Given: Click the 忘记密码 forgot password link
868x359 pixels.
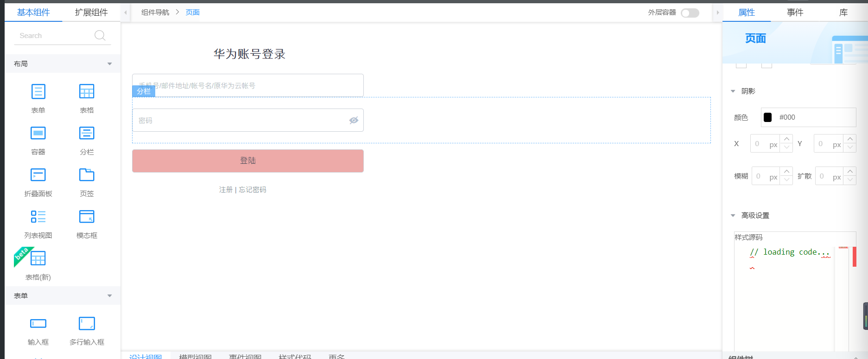Looking at the screenshot, I should tap(253, 190).
